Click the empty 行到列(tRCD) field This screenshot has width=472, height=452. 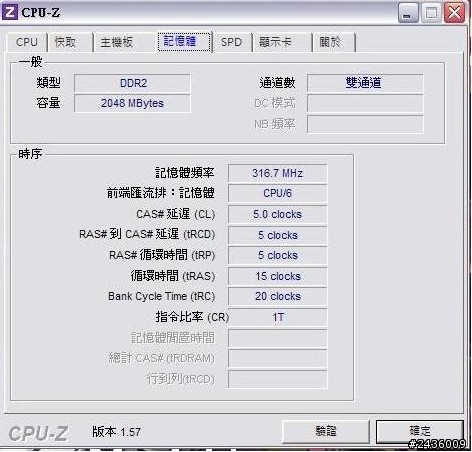(277, 379)
